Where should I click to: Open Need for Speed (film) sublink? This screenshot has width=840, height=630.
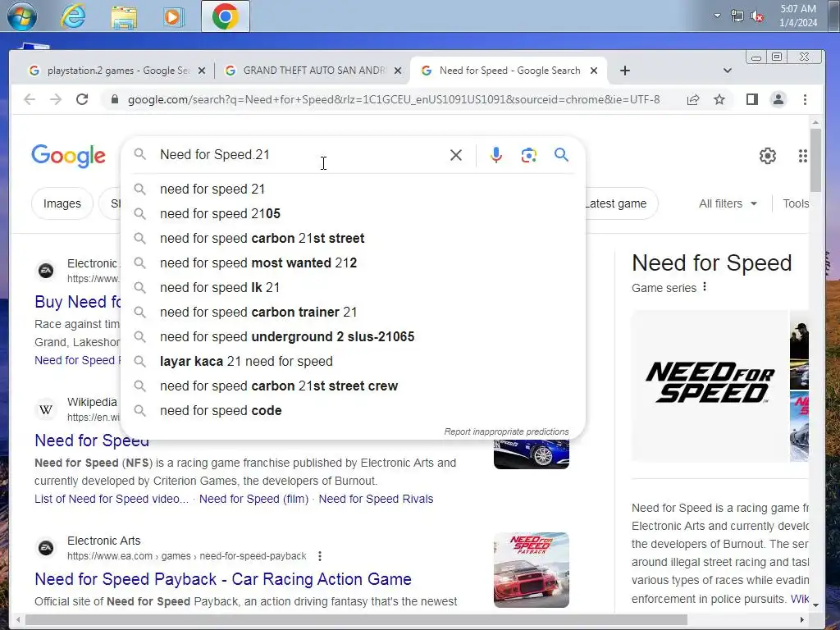pyautogui.click(x=254, y=499)
